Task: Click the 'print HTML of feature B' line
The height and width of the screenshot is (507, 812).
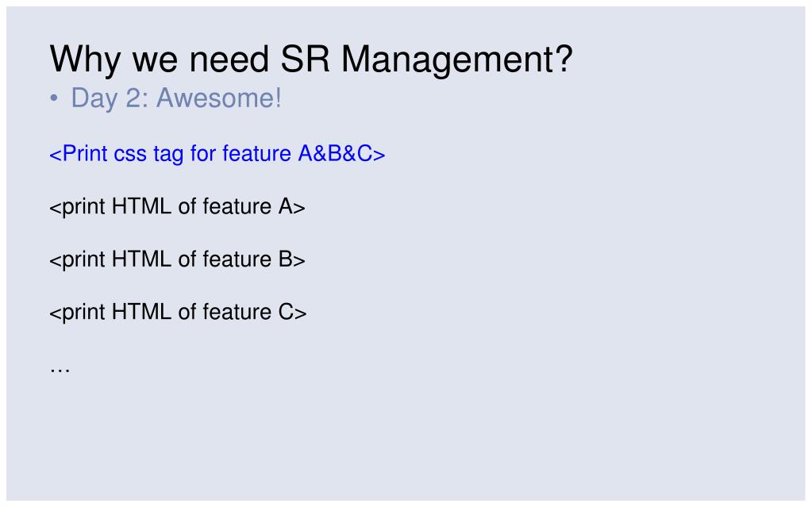Action: (x=178, y=259)
